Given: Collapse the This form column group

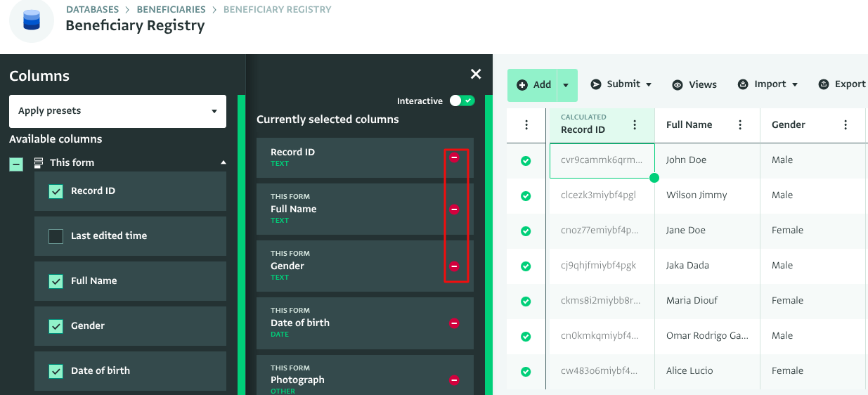Looking at the screenshot, I should tap(224, 162).
